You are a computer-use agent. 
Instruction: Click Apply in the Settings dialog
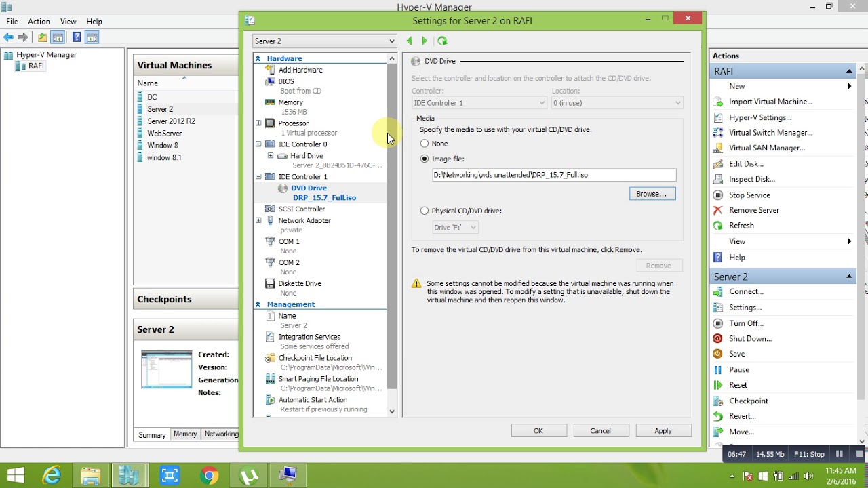(x=663, y=431)
